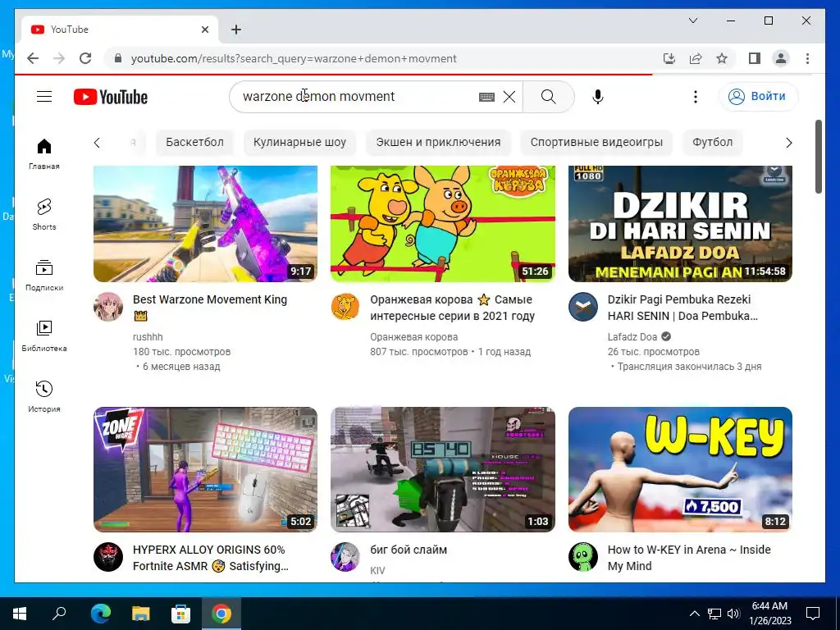Click the Zone Wars keyboard thumbnail

(205, 469)
